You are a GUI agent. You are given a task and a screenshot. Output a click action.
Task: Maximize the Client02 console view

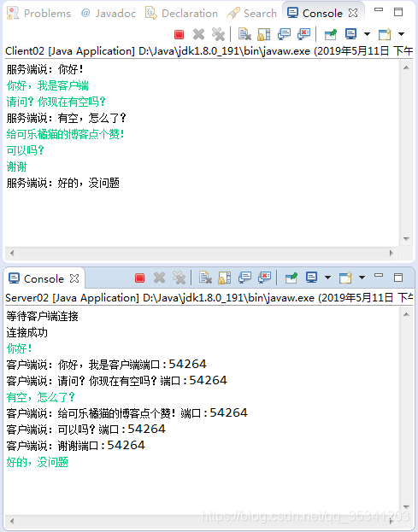[x=398, y=12]
